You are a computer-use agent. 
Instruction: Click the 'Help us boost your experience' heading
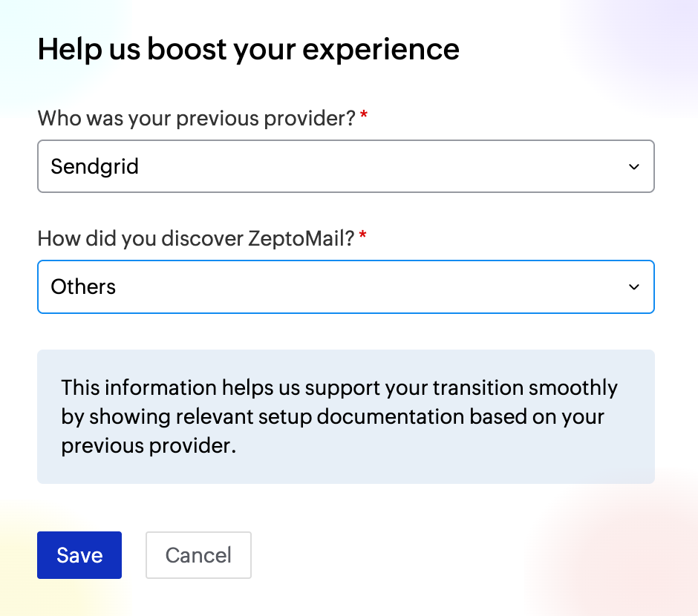pyautogui.click(x=249, y=49)
